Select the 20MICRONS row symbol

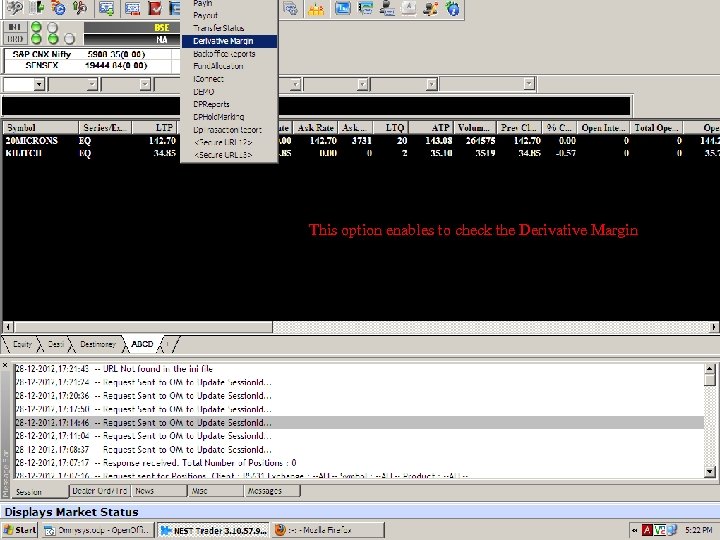32,141
